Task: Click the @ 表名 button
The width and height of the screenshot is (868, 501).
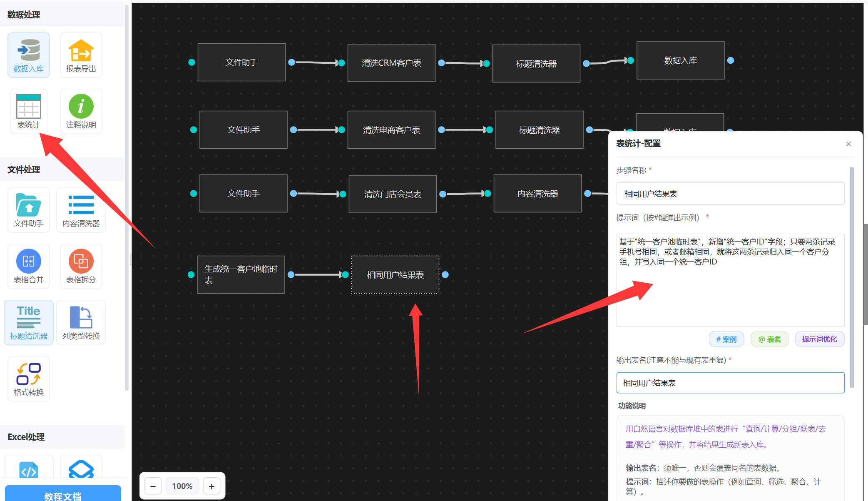Action: (x=769, y=339)
